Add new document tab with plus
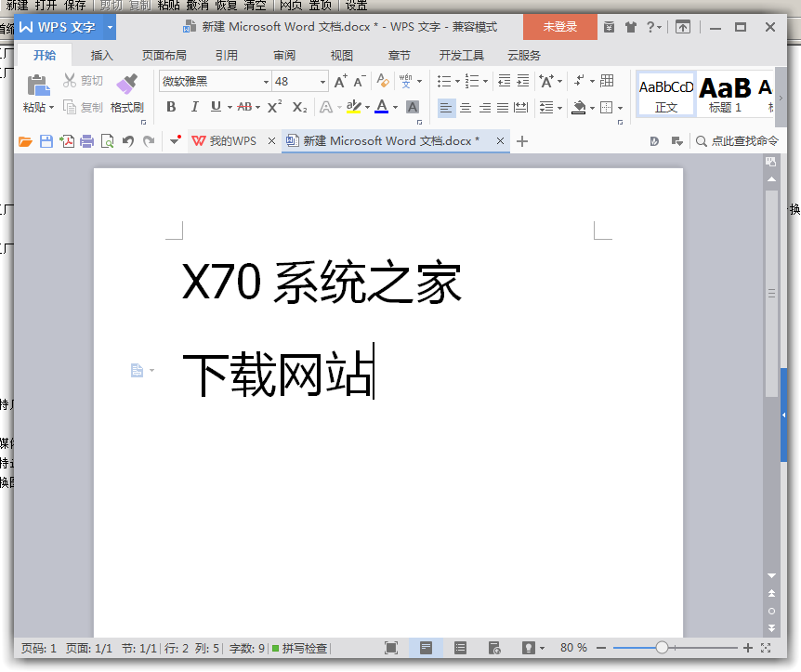Screen dimensions: 801x672 [x=522, y=141]
